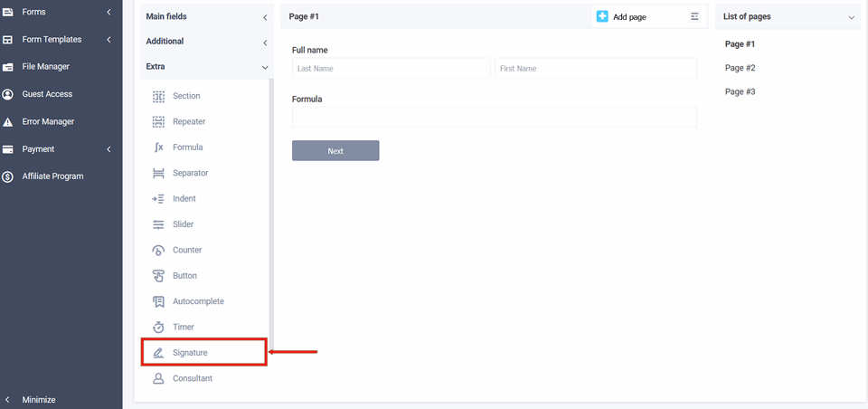Select Page #2 in pages list

coord(740,68)
